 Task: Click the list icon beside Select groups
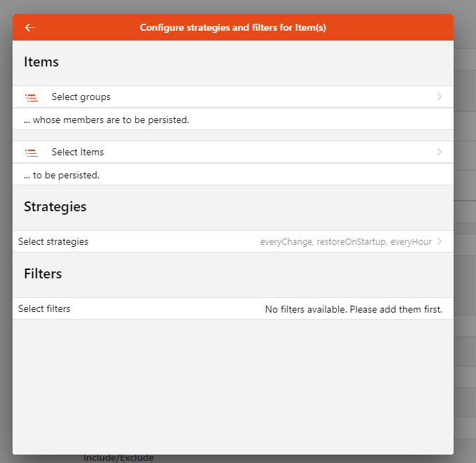(x=31, y=98)
